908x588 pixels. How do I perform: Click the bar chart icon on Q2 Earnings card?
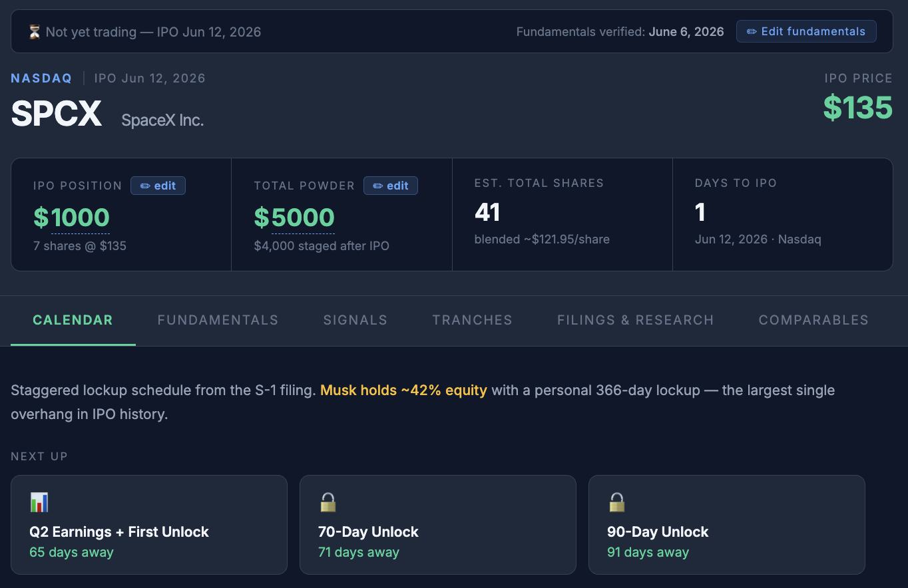[39, 502]
